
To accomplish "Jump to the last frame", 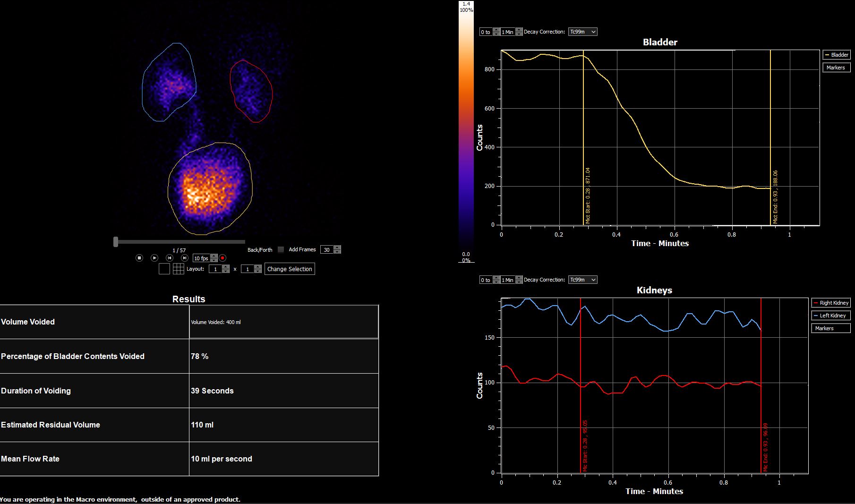I will tap(185, 258).
